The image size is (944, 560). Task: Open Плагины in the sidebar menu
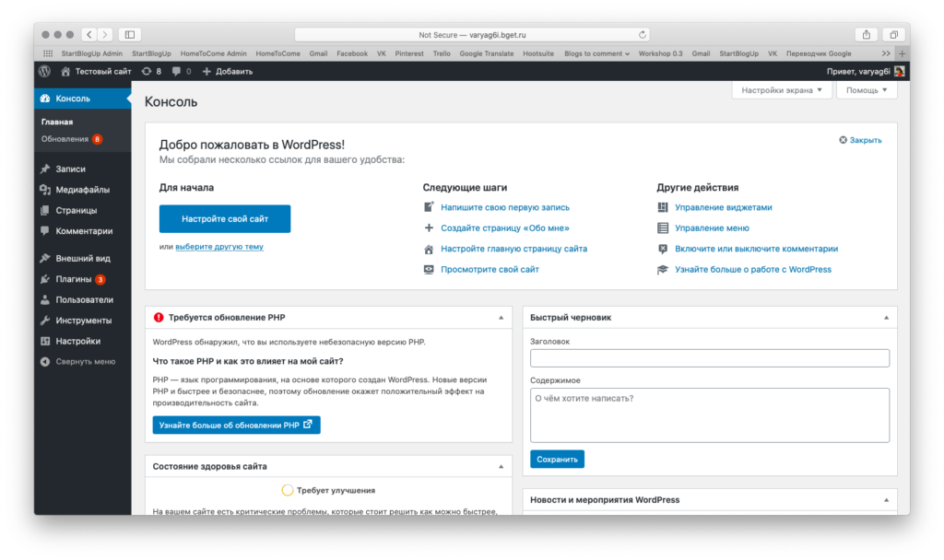74,279
